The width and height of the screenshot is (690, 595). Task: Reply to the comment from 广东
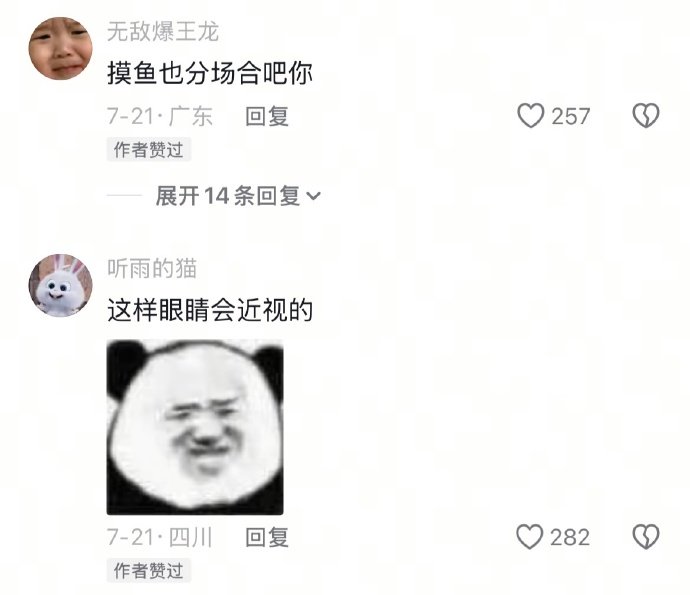267,117
